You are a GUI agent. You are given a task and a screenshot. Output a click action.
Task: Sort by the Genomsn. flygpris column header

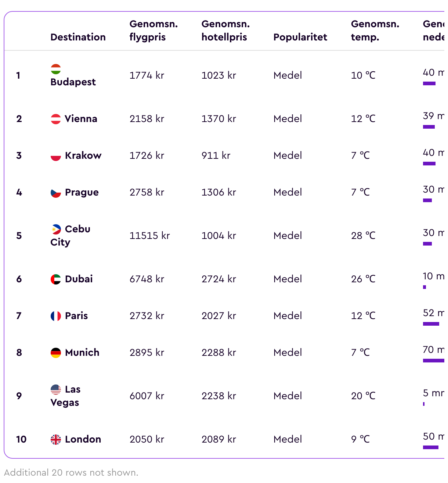(x=154, y=31)
